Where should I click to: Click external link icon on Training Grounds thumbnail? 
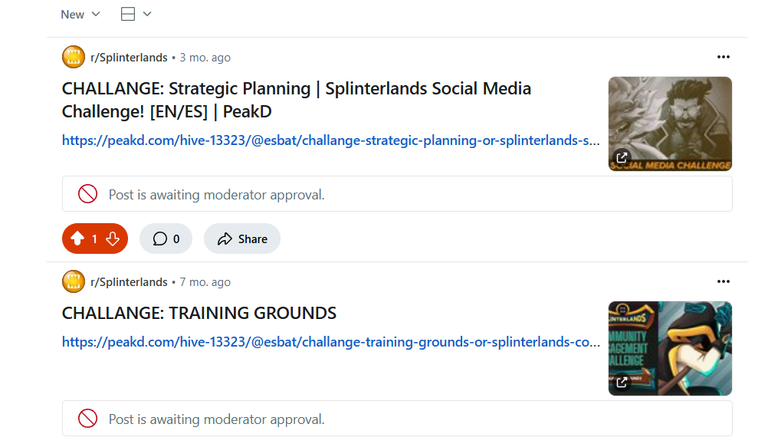pos(622,382)
